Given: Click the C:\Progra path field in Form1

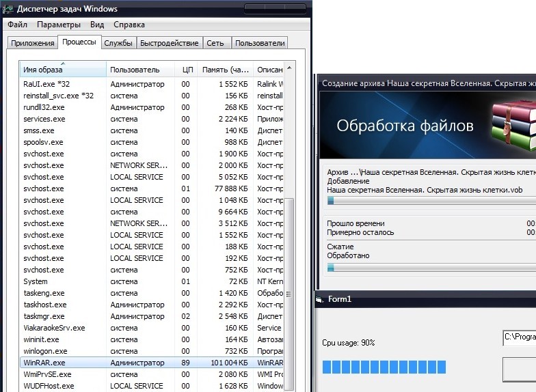Looking at the screenshot, I should [x=520, y=337].
